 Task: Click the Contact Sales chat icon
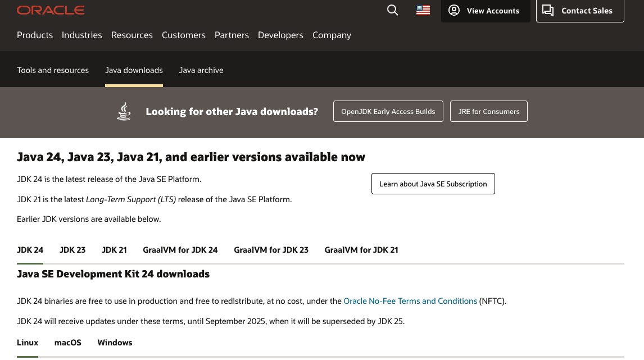548,10
